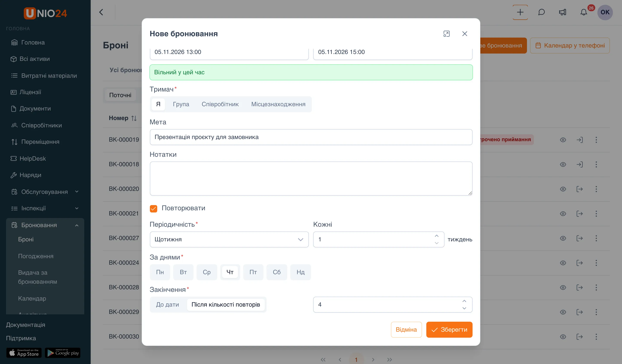Select До дати ending option
Screen dimensions: 622x364
(167, 305)
